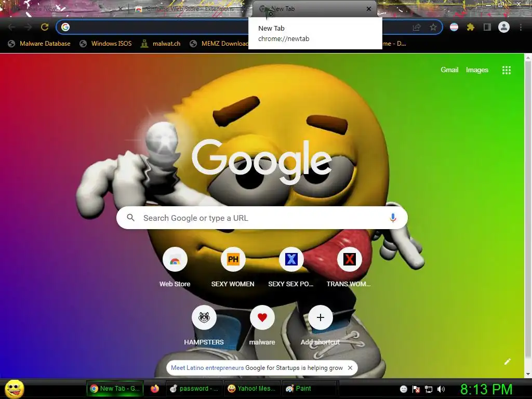
Task: Focus the Search Google or type a URL box
Action: tap(262, 218)
